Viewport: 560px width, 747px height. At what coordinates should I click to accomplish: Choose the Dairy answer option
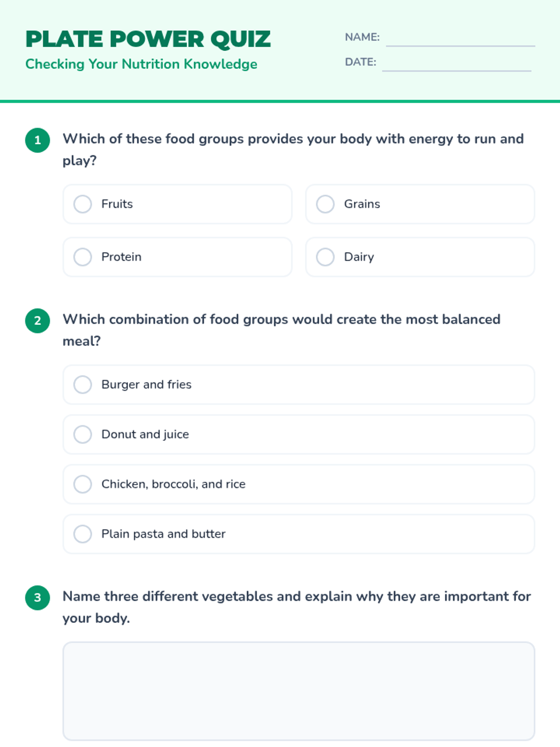pos(420,257)
